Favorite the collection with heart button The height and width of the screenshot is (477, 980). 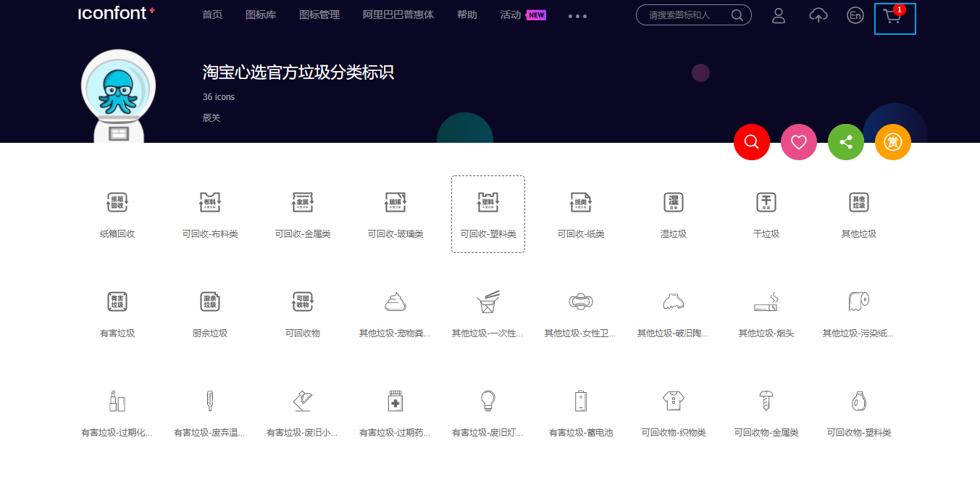[798, 142]
